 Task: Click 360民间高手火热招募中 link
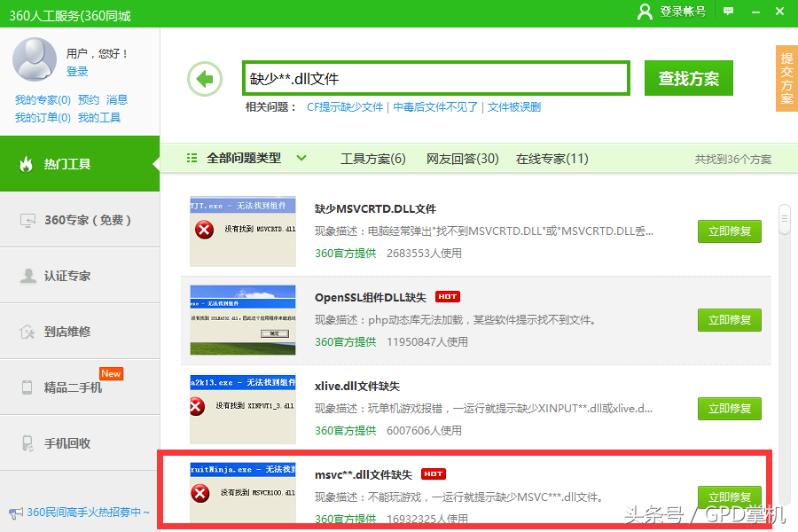[x=88, y=512]
